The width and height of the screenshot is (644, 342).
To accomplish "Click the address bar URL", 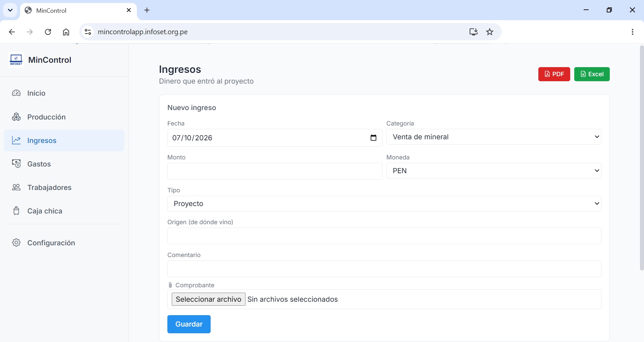I will (x=143, y=32).
